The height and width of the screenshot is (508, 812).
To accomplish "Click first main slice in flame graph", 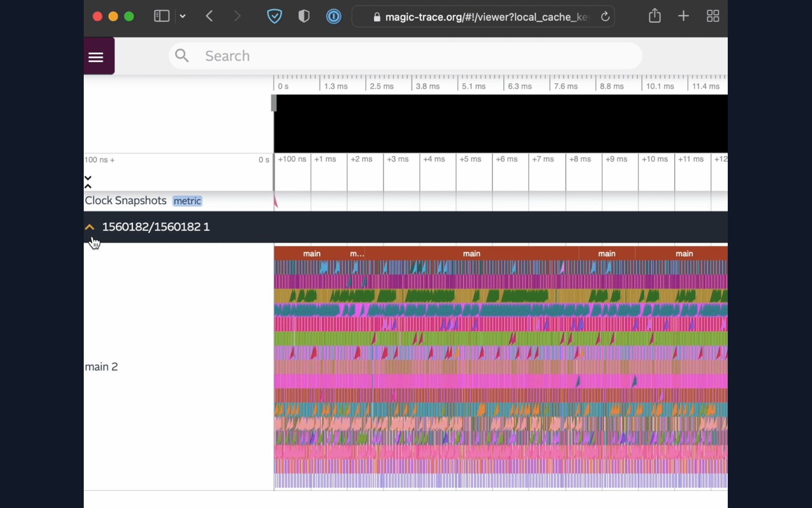I will [x=312, y=253].
